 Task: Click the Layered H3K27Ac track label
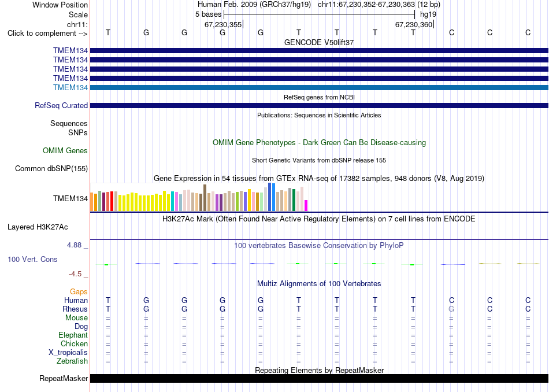[x=38, y=227]
